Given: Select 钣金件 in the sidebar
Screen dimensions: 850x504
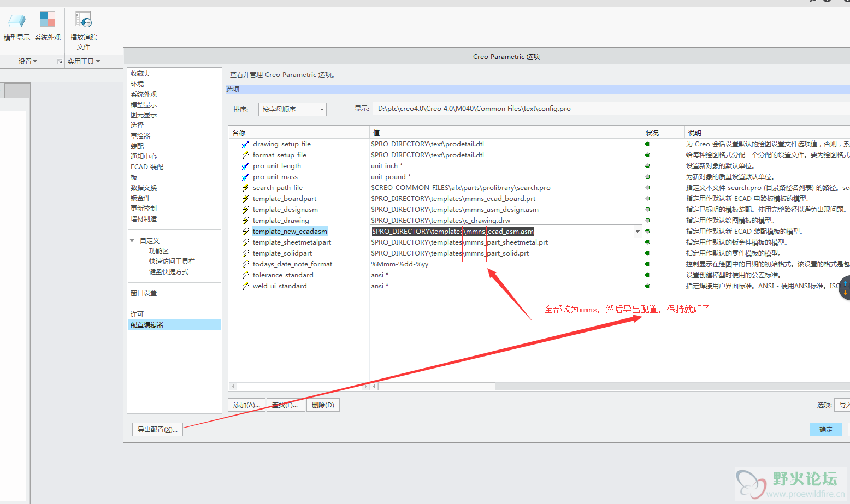Looking at the screenshot, I should point(140,198).
